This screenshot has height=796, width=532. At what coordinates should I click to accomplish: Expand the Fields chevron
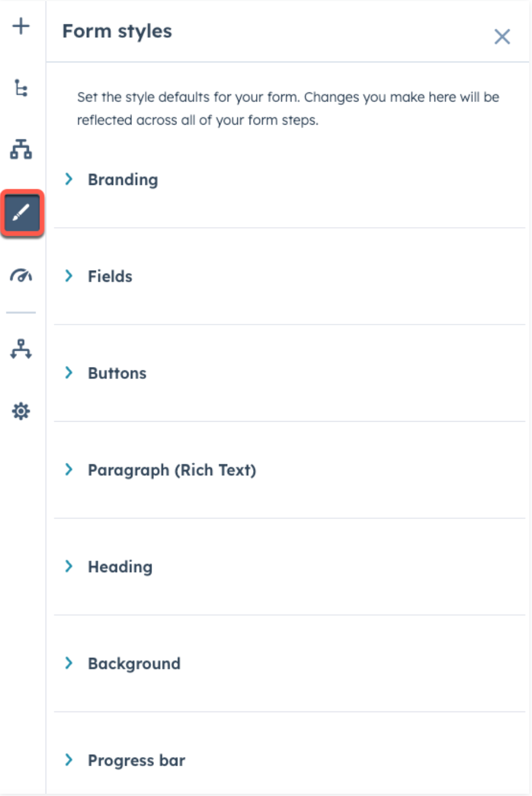69,276
